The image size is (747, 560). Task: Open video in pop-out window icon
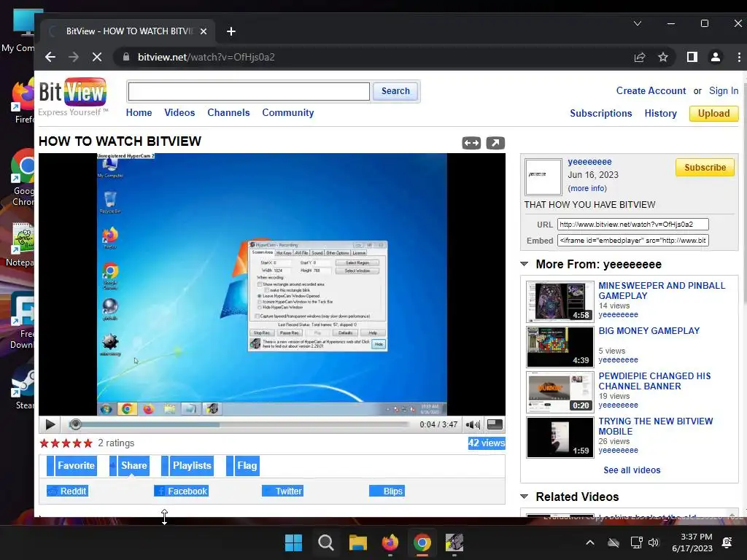[x=495, y=143]
